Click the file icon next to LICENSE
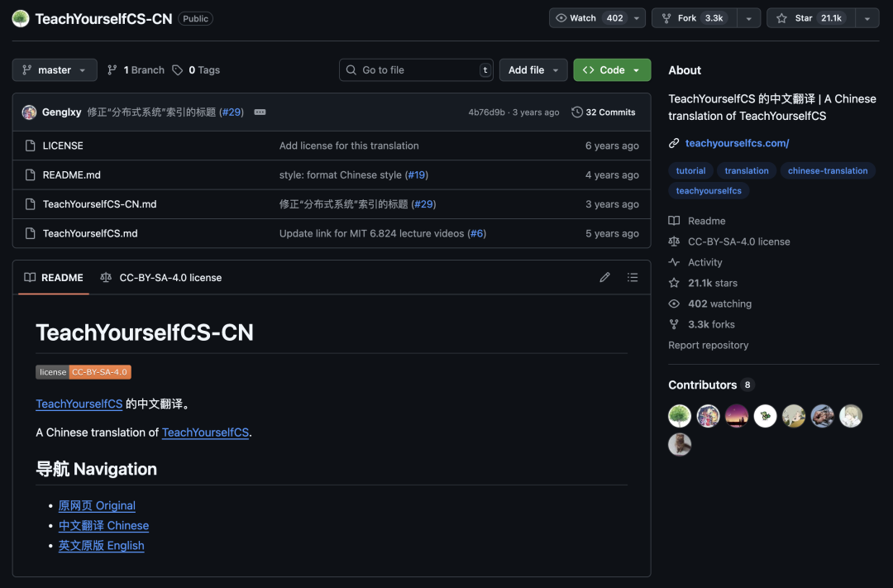 (x=31, y=146)
